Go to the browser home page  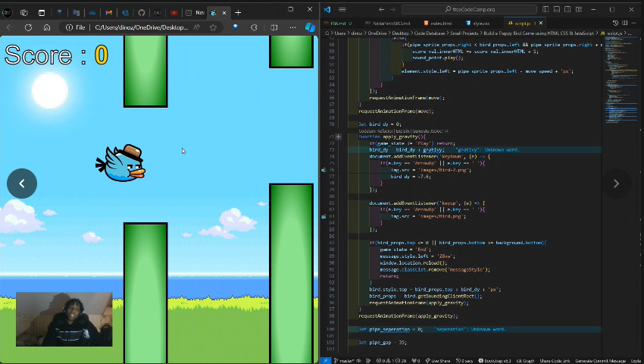[47, 27]
